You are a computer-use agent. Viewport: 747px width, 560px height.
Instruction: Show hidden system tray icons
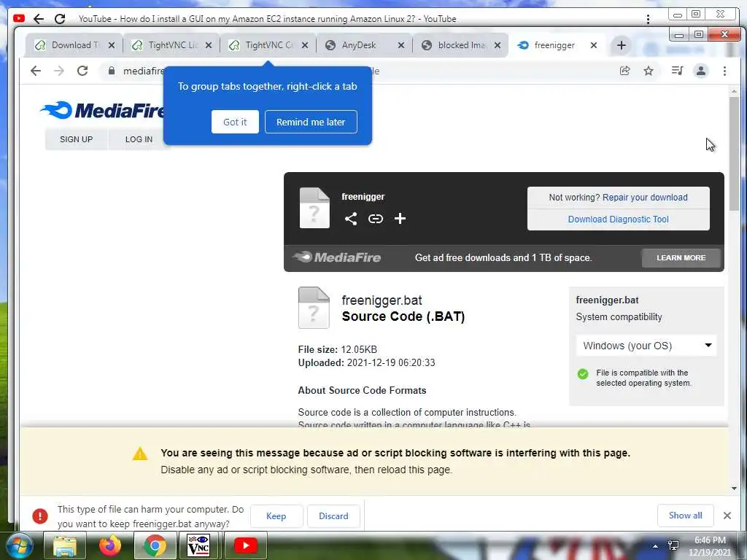(x=656, y=546)
